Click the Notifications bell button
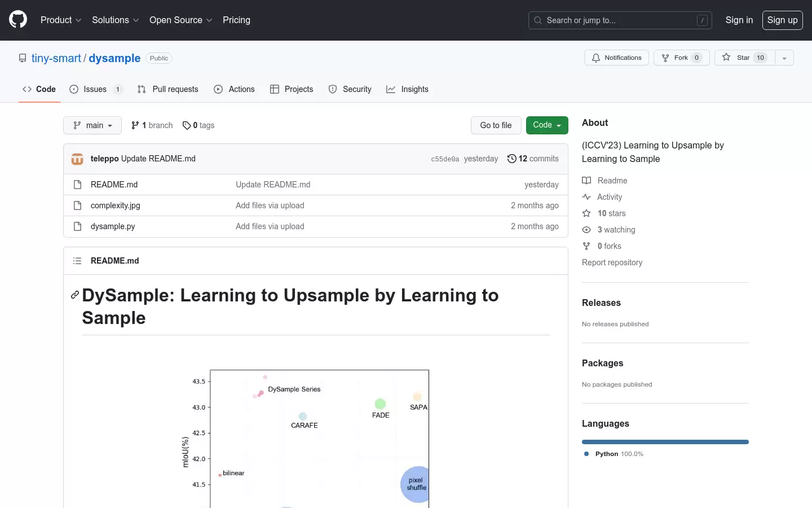 tap(616, 58)
